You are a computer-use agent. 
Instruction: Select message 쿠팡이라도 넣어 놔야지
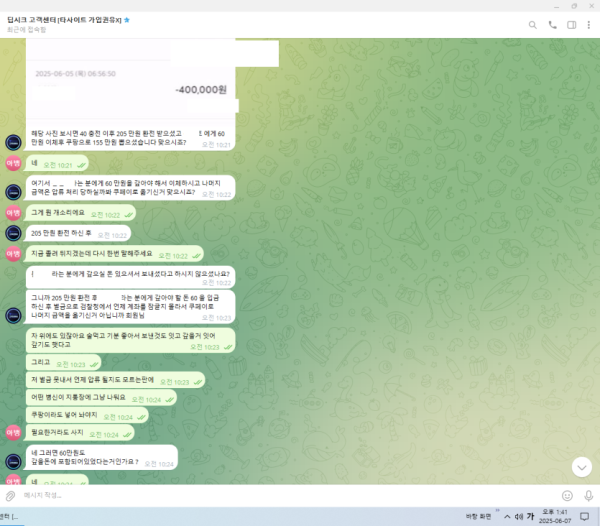(x=87, y=415)
